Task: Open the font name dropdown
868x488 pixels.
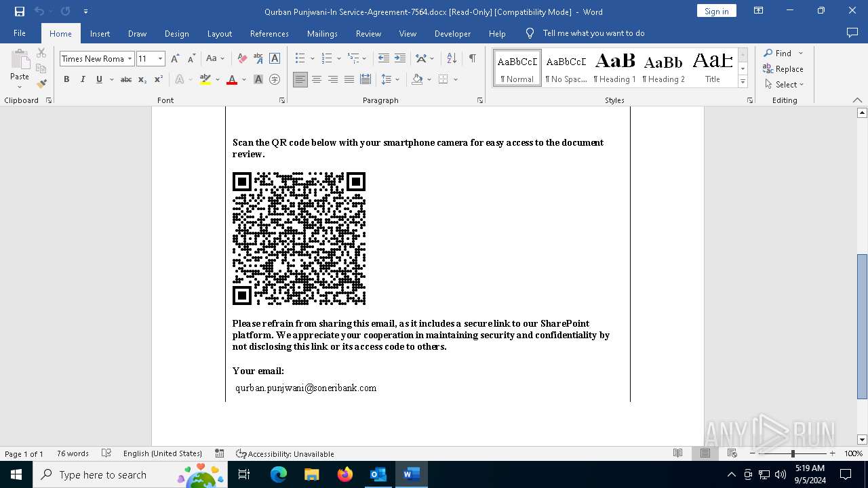Action: [130, 59]
